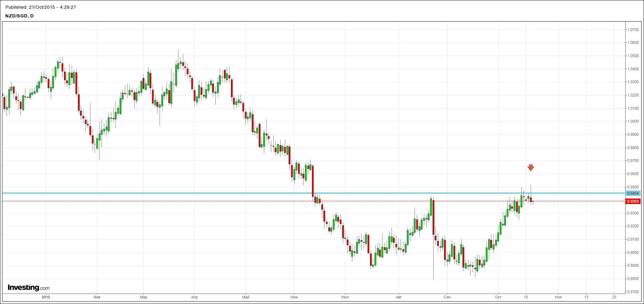Click the '25' date label on the time axis

(614, 297)
